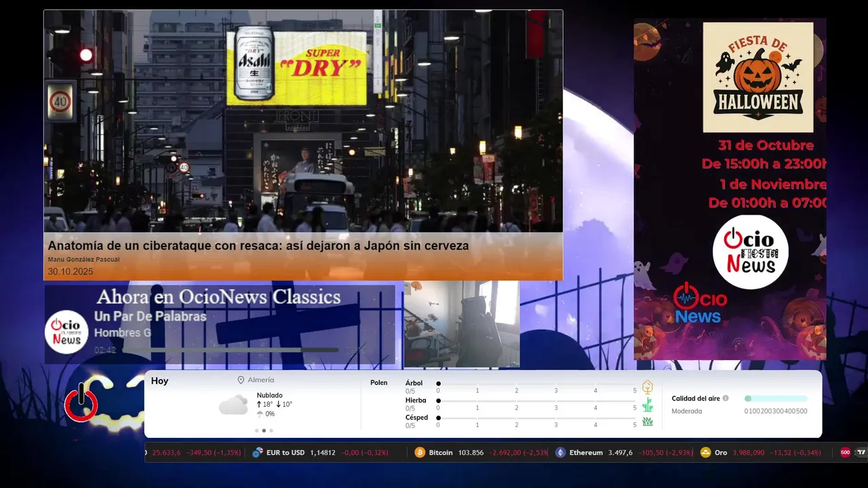The height and width of the screenshot is (488, 868).
Task: Click the Nublado weather condition text
Action: click(x=270, y=395)
